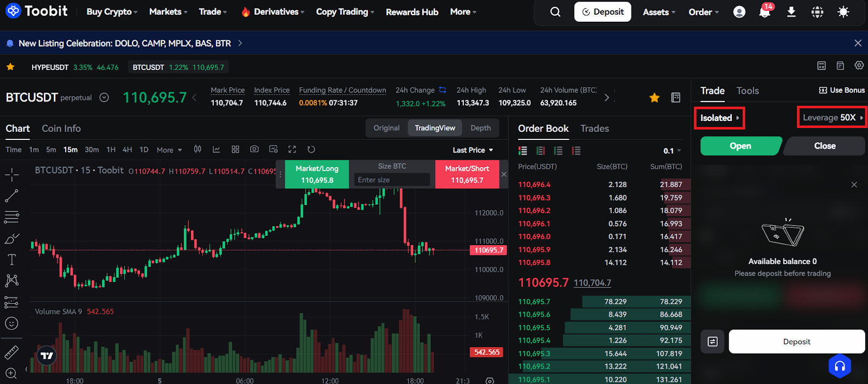868x384 pixels.
Task: Dismiss the announcement banner
Action: 858,43
